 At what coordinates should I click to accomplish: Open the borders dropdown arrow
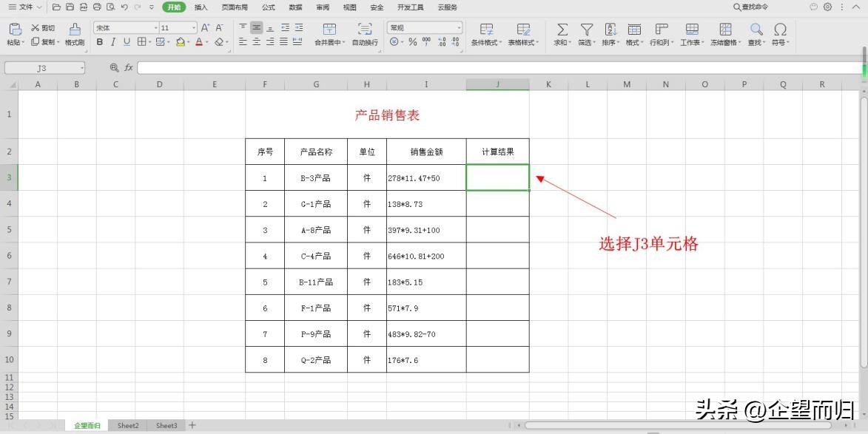pyautogui.click(x=150, y=43)
